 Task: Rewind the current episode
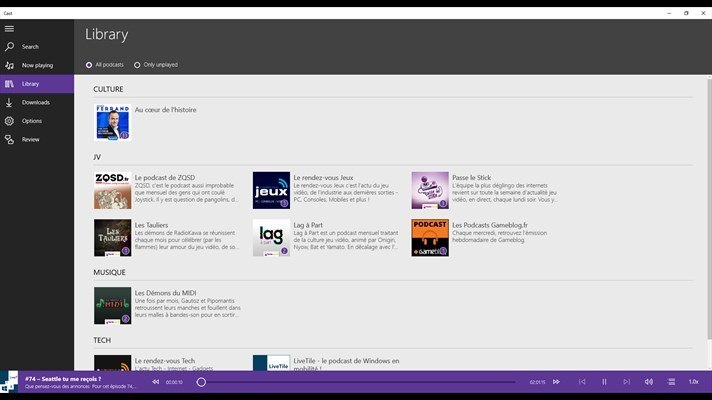point(154,382)
